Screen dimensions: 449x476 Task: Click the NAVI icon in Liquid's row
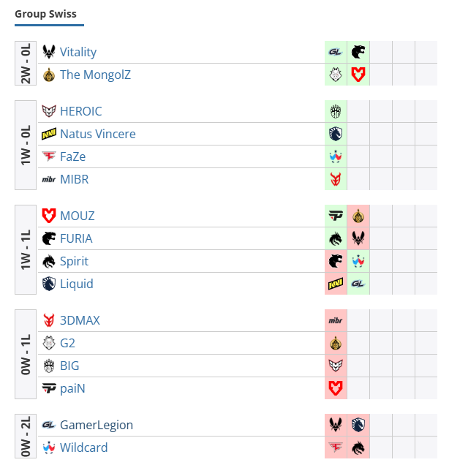tap(336, 284)
